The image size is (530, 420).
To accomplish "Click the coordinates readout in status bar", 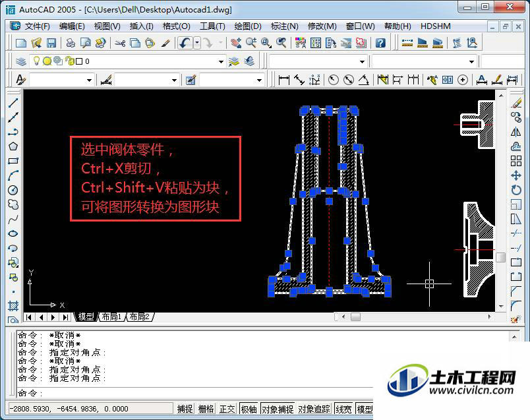I will [x=90, y=409].
